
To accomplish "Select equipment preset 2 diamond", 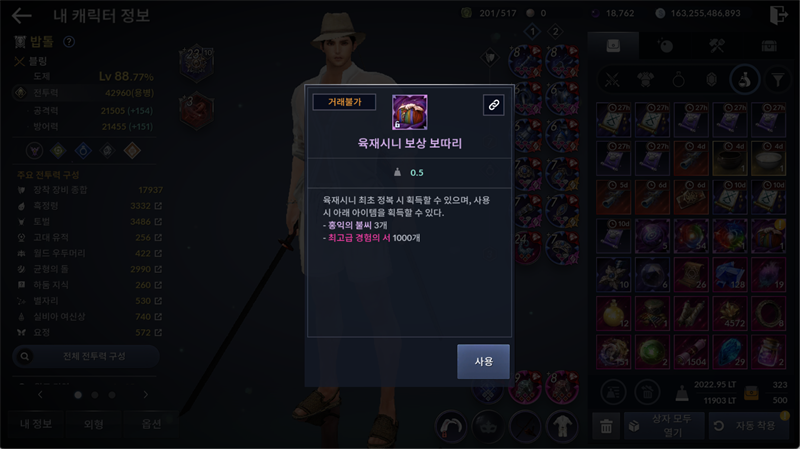I will coord(555,32).
